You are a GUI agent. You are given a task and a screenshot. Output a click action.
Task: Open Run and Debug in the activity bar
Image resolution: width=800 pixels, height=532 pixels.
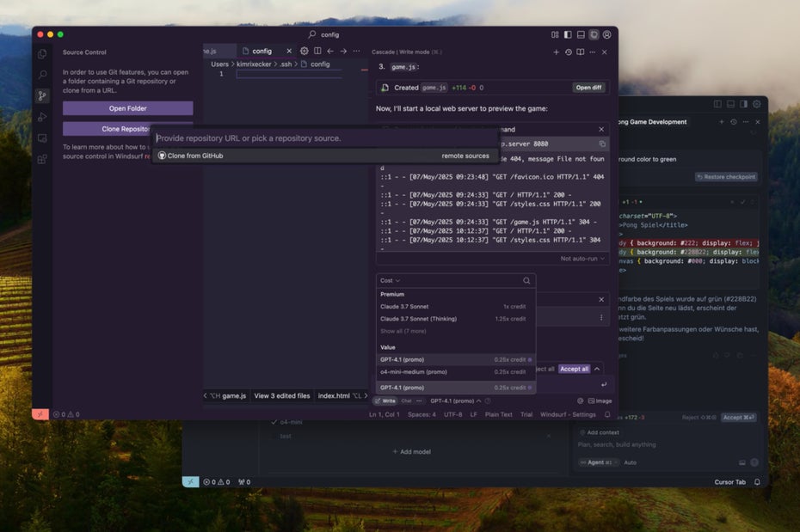click(42, 117)
